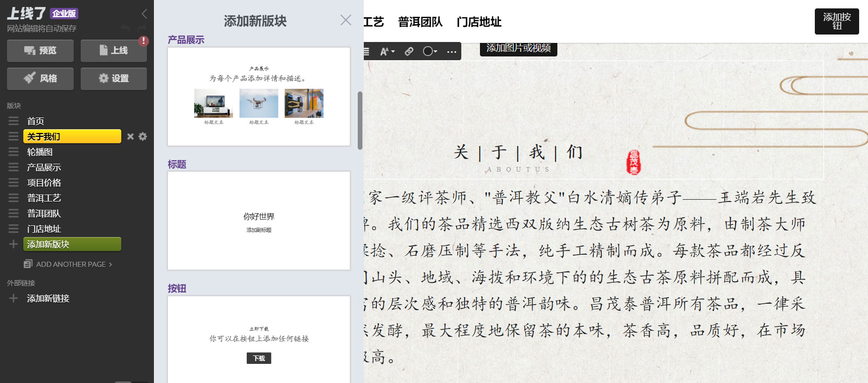The width and height of the screenshot is (868, 383).
Task: Select 首页 section in sidebar
Action: pyautogui.click(x=36, y=121)
